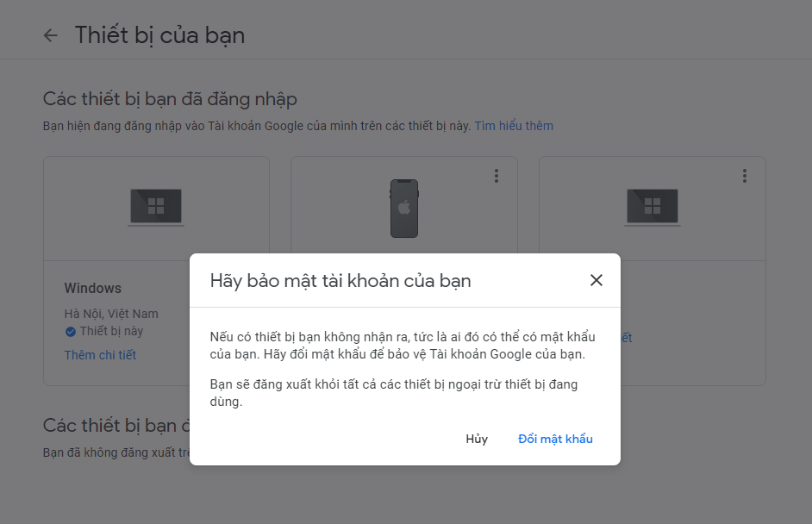This screenshot has height=524, width=812.
Task: Click the dialog paragraph starting Bạn sẽ đăng xuất
Action: coord(394,393)
